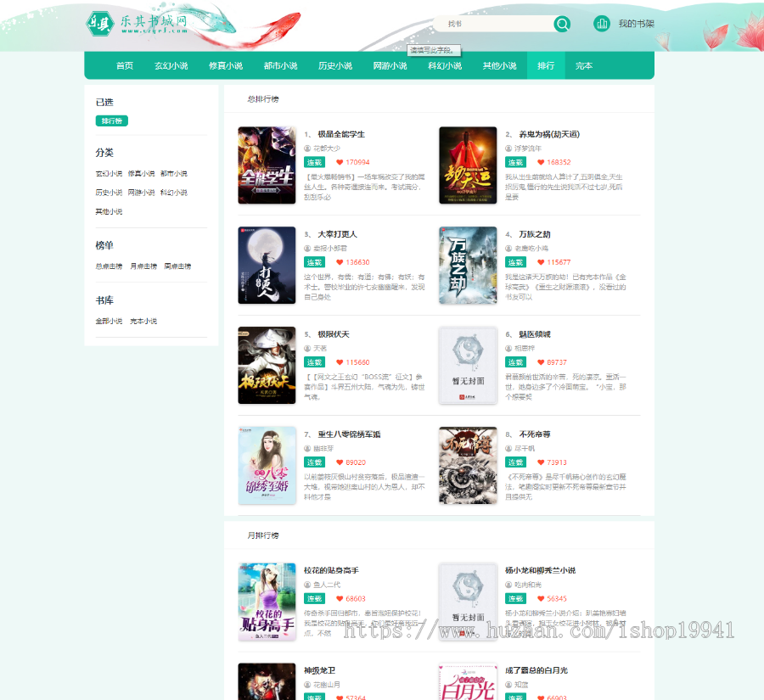Click 连载 tag under 极品全能学生

[314, 162]
